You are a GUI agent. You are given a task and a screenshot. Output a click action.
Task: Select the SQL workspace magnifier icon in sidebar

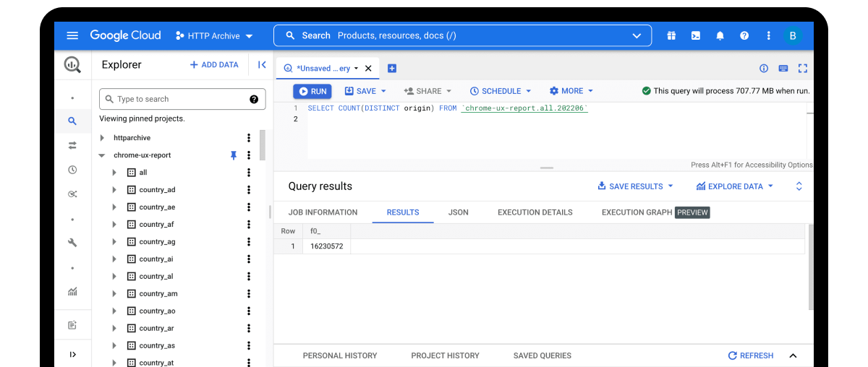[x=72, y=121]
